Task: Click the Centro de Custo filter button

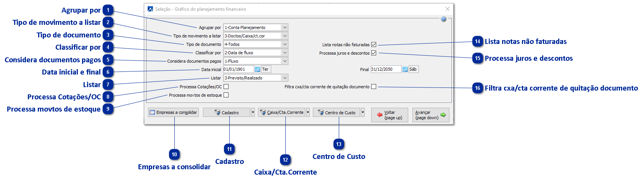Action: coord(336,112)
